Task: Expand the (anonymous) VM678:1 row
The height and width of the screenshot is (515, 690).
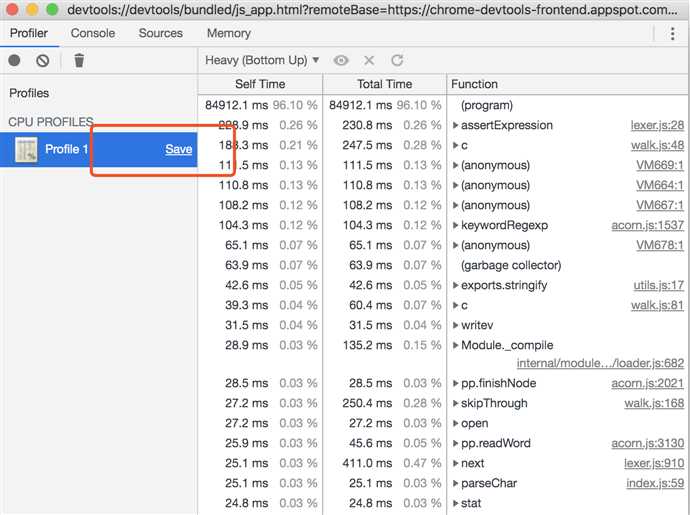Action: (455, 245)
